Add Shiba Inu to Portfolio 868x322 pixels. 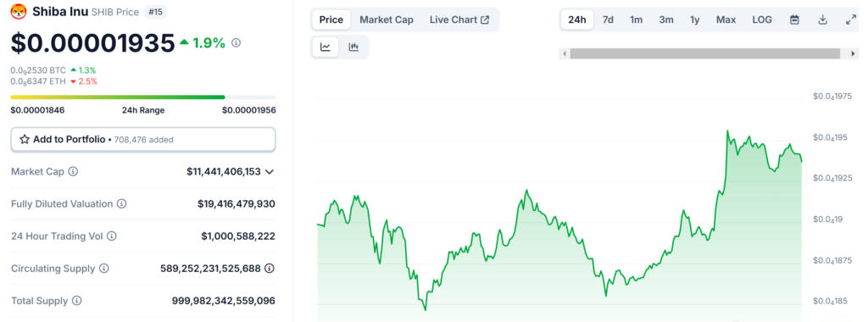[142, 140]
